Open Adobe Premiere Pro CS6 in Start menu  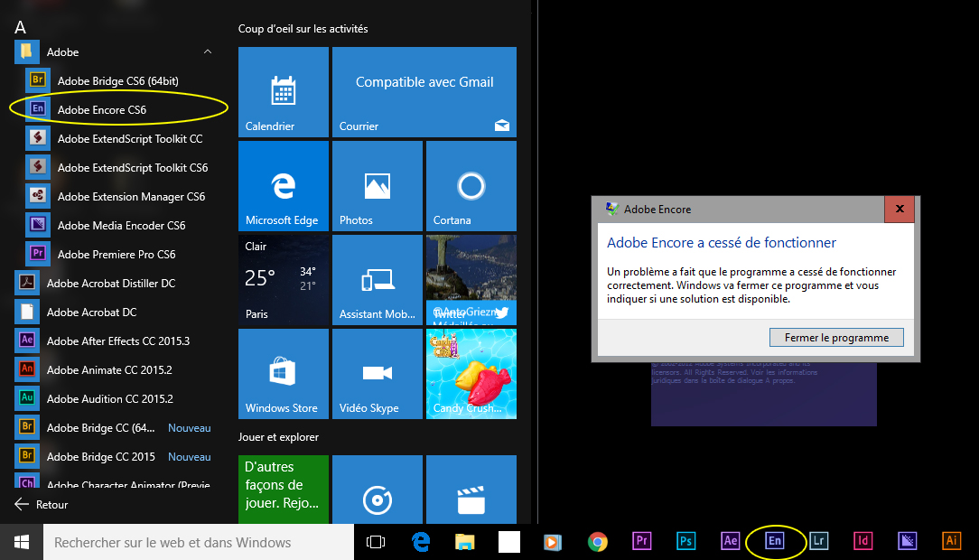click(116, 255)
